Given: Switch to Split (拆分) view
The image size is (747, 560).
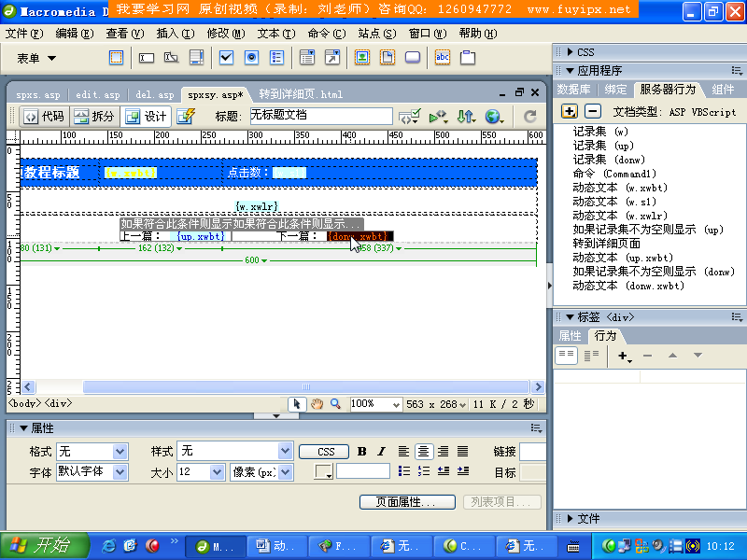Looking at the screenshot, I should (x=94, y=116).
